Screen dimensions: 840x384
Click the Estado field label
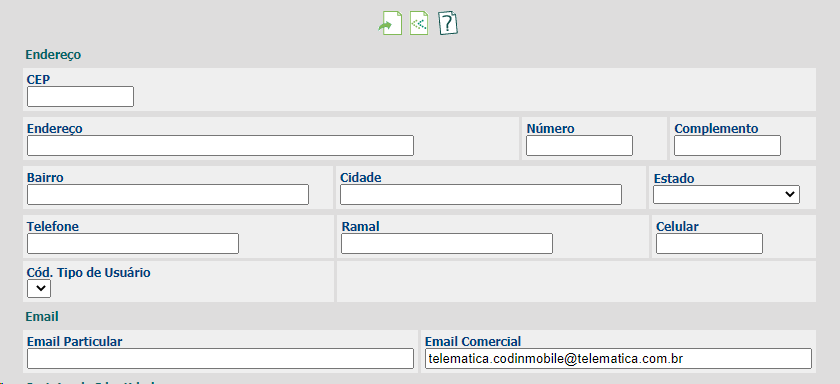[674, 178]
